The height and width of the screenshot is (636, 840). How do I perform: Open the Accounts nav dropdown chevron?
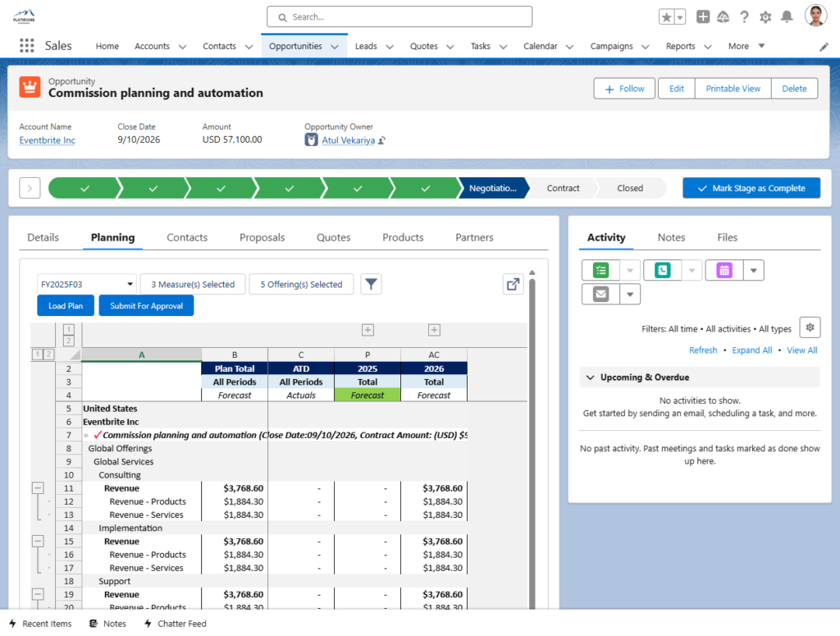click(183, 47)
